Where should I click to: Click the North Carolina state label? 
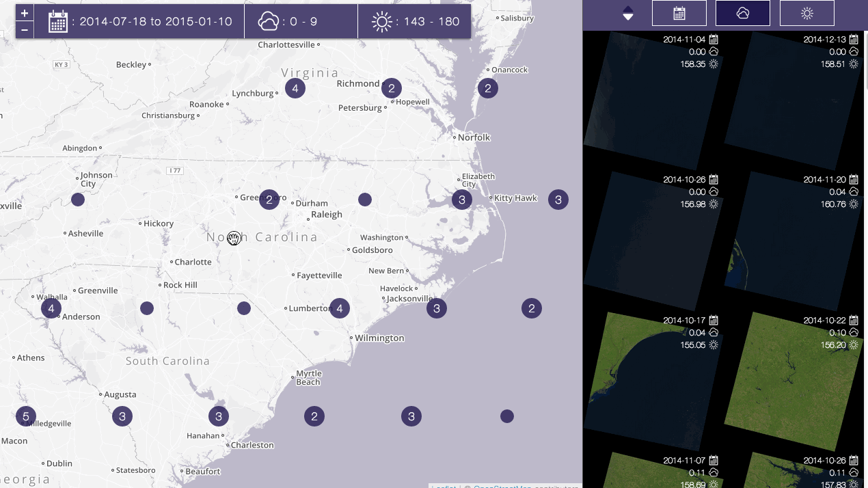pyautogui.click(x=262, y=237)
